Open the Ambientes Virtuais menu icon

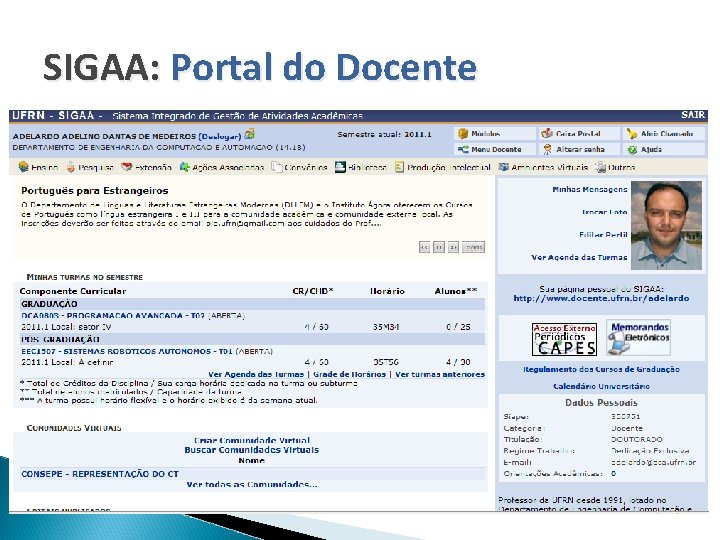pos(504,167)
